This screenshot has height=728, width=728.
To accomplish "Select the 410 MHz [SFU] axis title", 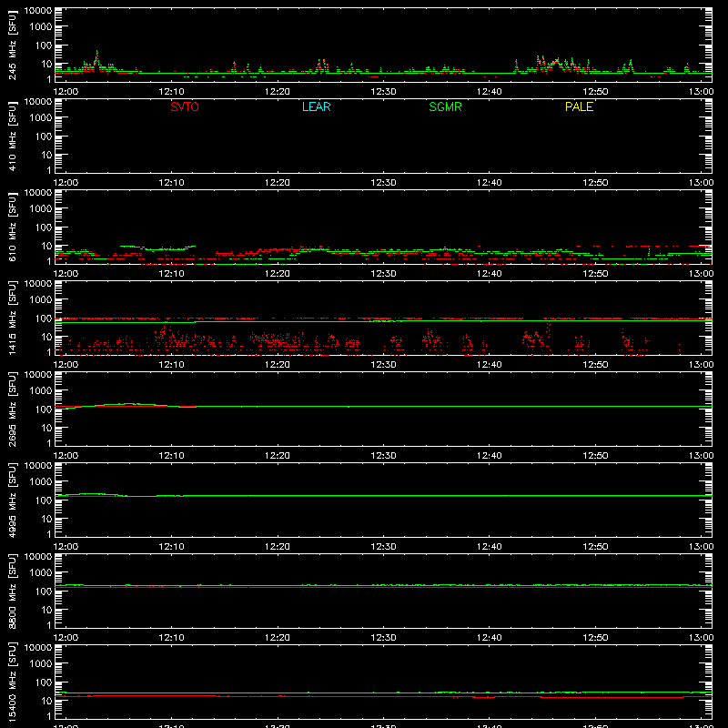I will 12,136.
